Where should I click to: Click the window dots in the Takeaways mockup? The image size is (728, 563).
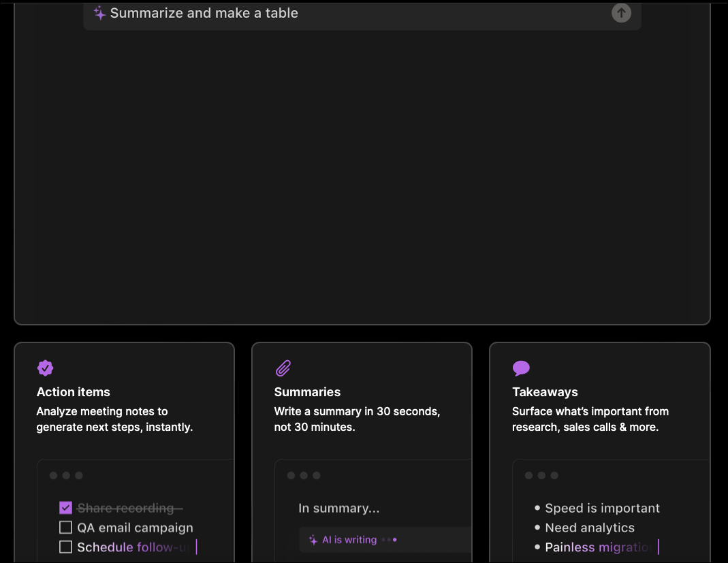[x=541, y=476]
